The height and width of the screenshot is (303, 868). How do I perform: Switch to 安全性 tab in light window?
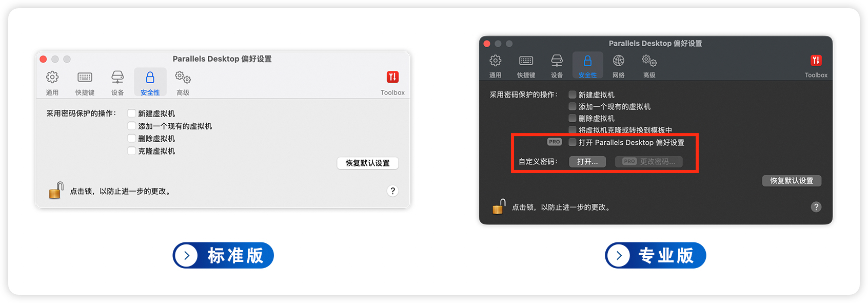[150, 82]
